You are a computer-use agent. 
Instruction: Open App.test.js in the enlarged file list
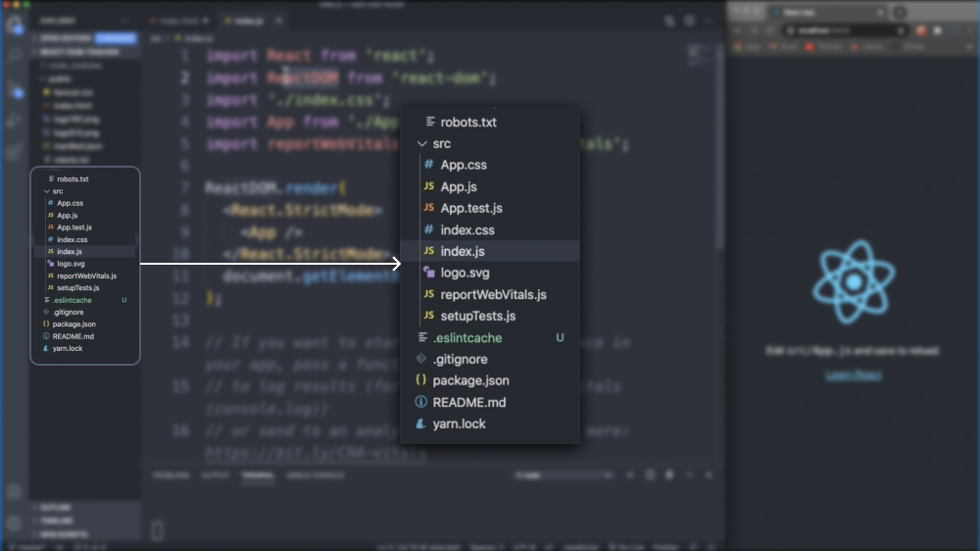470,209
